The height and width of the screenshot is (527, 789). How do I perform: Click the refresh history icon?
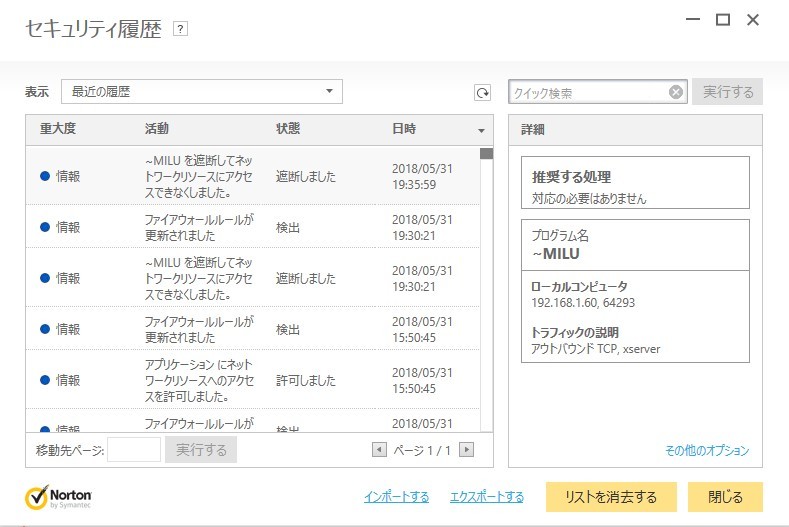point(483,93)
